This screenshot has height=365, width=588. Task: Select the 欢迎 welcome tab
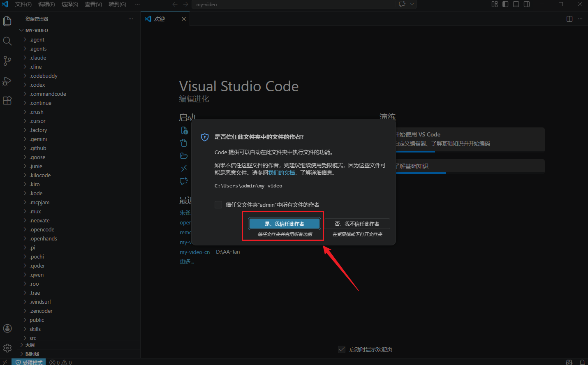(x=160, y=19)
